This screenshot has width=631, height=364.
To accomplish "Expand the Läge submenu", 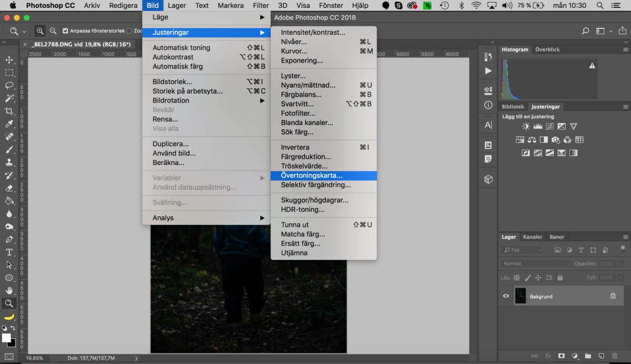I will (x=207, y=17).
